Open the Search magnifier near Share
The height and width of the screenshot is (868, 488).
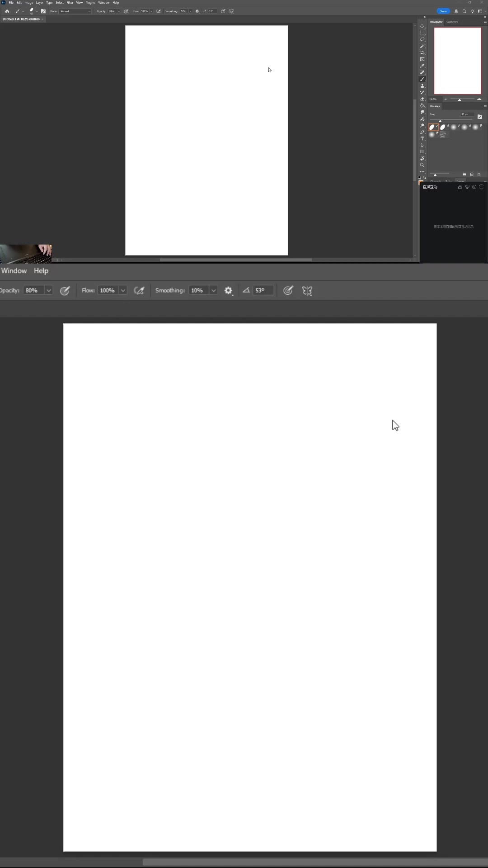pyautogui.click(x=464, y=11)
